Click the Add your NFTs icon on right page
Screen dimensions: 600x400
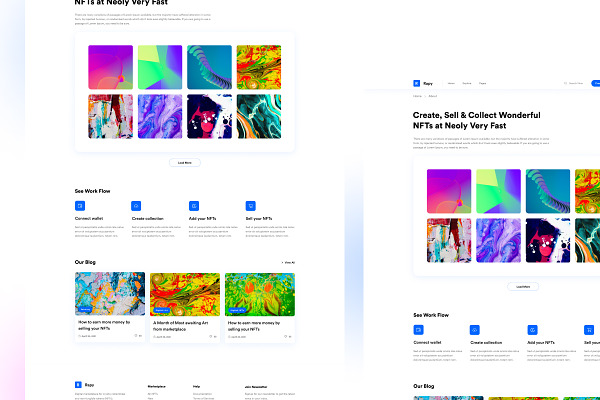[532, 330]
